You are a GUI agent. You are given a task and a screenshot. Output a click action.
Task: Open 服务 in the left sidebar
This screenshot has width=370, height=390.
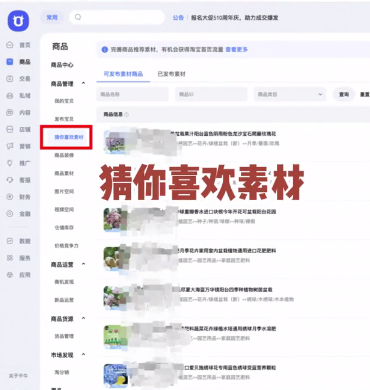[x=19, y=258]
